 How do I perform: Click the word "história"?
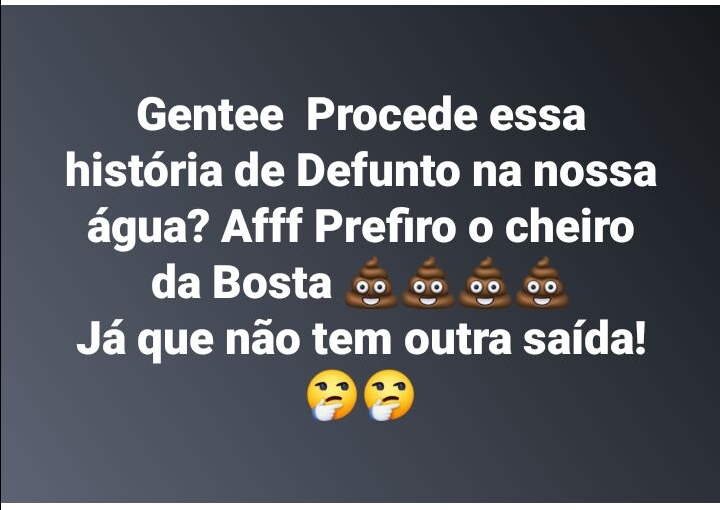pyautogui.click(x=144, y=171)
